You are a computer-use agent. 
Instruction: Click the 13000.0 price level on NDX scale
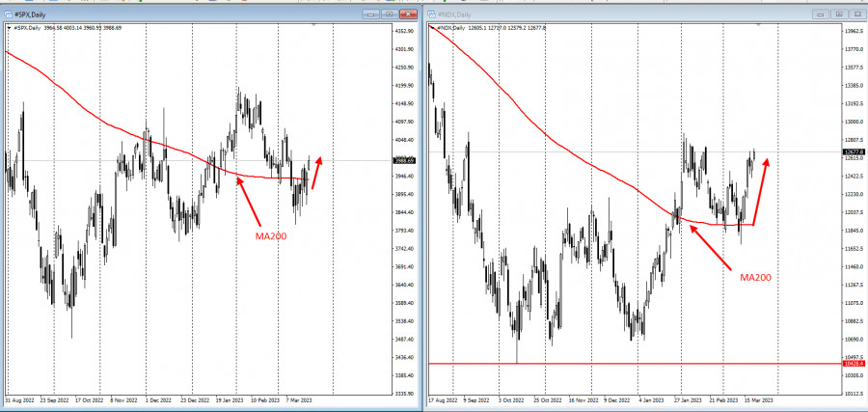[854, 122]
